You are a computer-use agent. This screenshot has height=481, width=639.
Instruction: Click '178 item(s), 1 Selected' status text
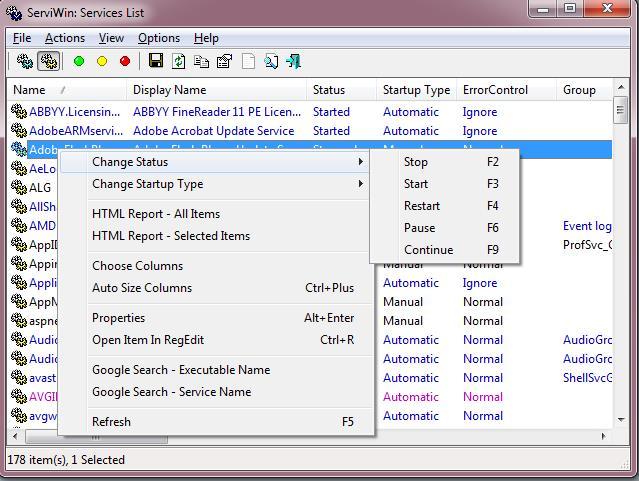pos(66,460)
